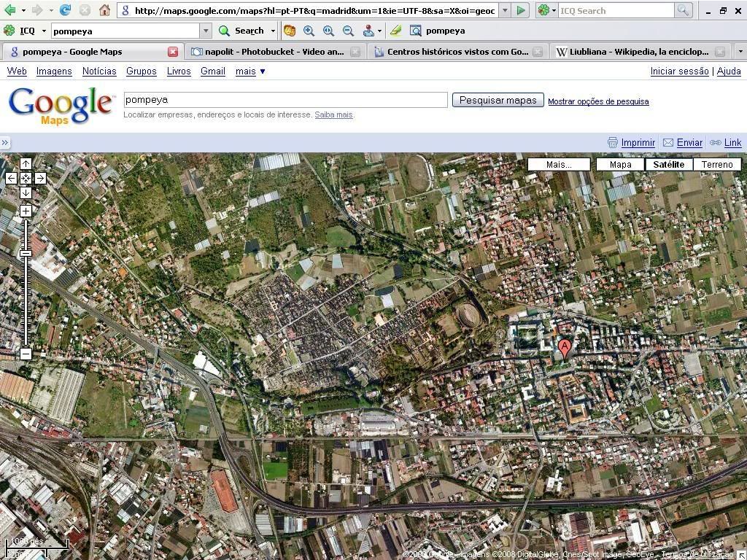Open the ICQ toolbar search history dropdown
The width and height of the screenshot is (747, 560).
pyautogui.click(x=206, y=31)
